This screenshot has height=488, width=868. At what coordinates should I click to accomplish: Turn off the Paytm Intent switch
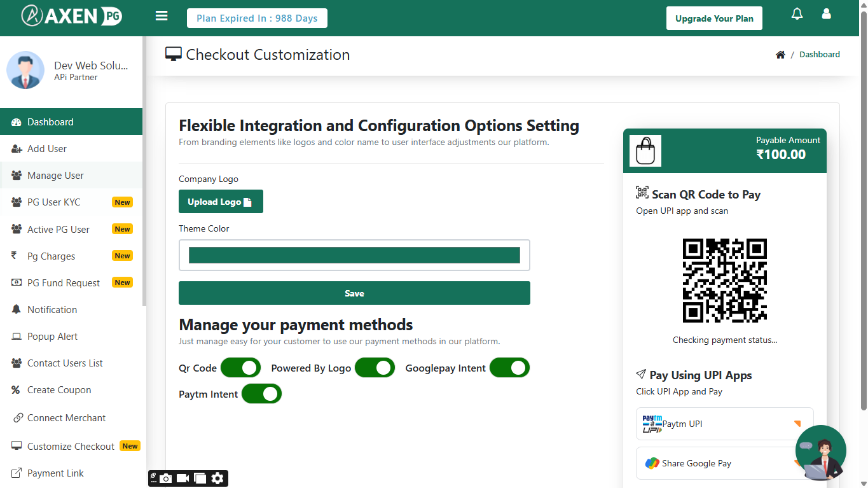pyautogui.click(x=261, y=394)
